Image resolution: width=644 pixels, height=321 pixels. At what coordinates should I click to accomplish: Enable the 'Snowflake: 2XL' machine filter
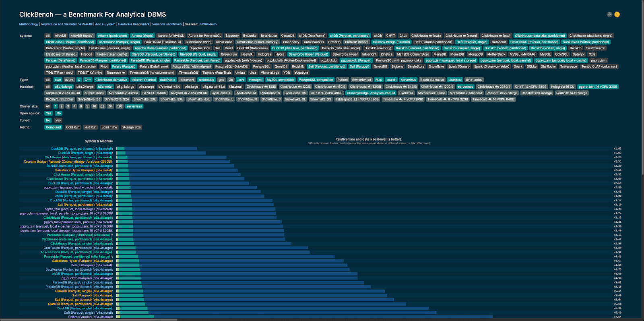point(144,99)
